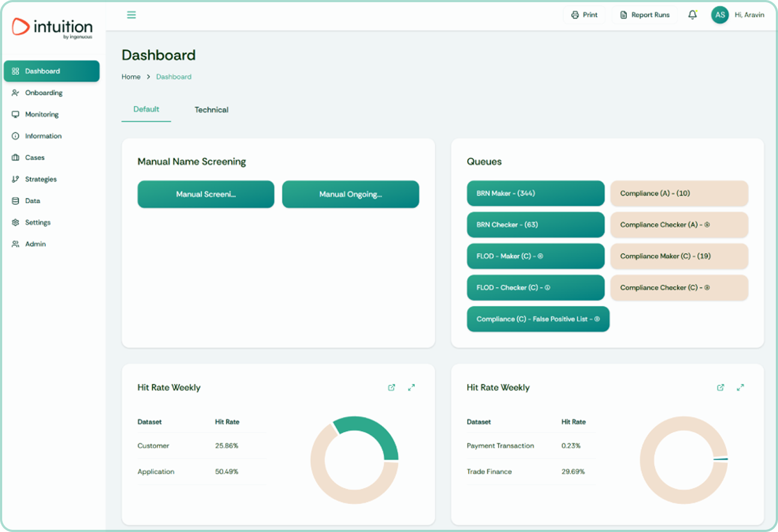The width and height of the screenshot is (778, 532).
Task: Expand the Payment Transaction hit rate card
Action: coord(740,388)
